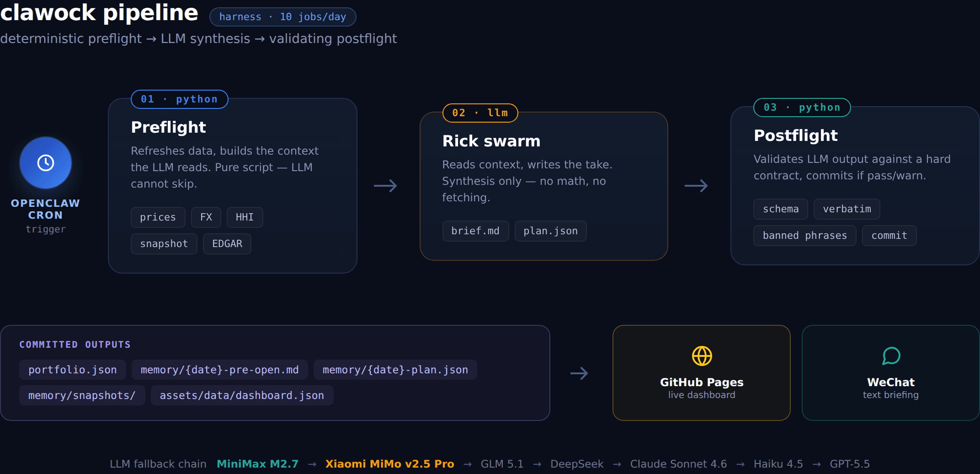Select the commit tag
980x474 pixels.
(x=889, y=236)
